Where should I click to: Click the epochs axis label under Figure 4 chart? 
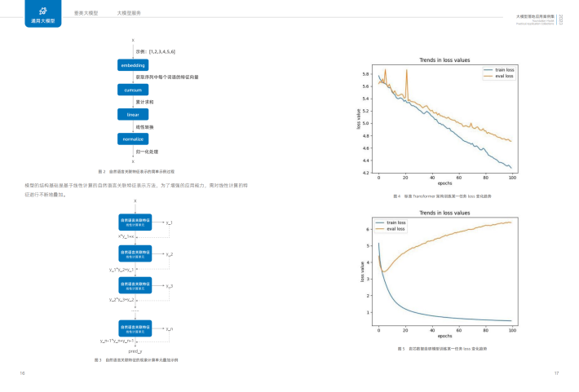click(444, 183)
